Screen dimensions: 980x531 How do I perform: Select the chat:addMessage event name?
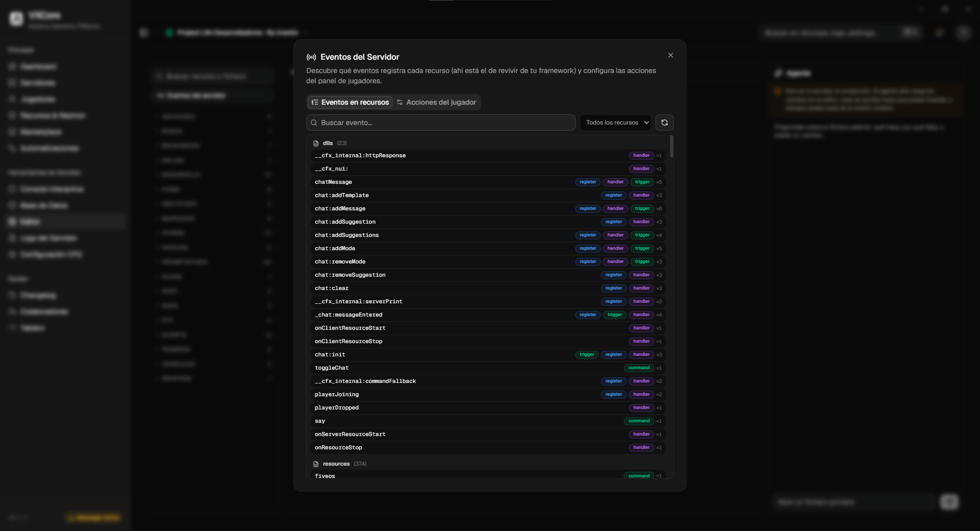[x=340, y=208]
